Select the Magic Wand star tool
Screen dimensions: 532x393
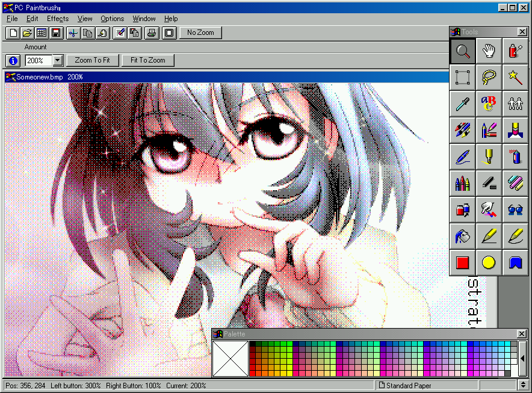coord(515,78)
